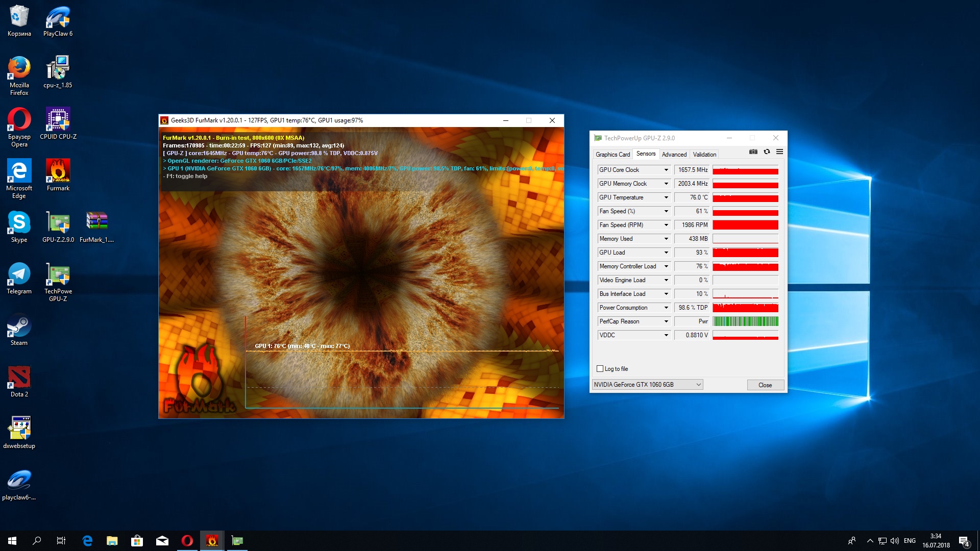Switch to GPU-Z via taskbar icon
Image resolution: width=980 pixels, height=551 pixels.
237,541
